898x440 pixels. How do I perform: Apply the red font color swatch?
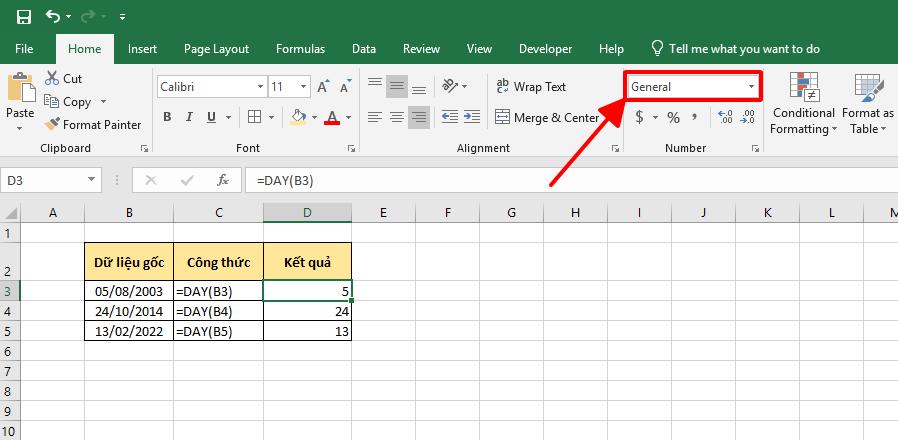pyautogui.click(x=333, y=118)
